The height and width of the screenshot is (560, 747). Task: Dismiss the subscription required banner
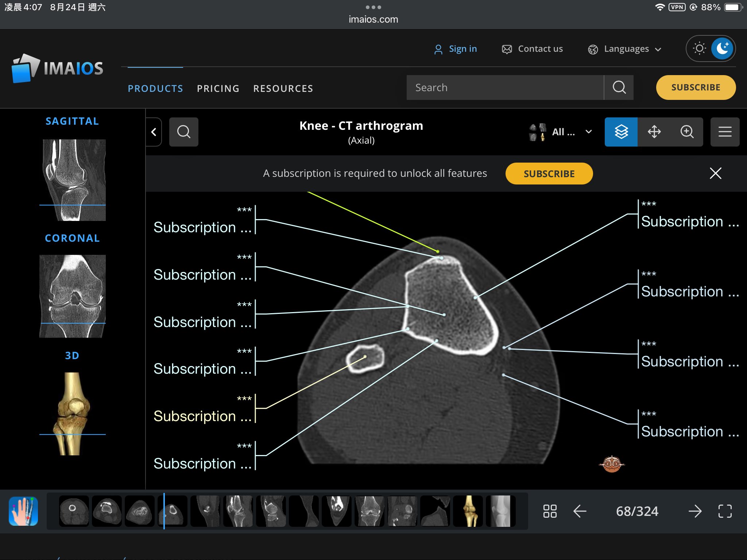[x=715, y=173]
